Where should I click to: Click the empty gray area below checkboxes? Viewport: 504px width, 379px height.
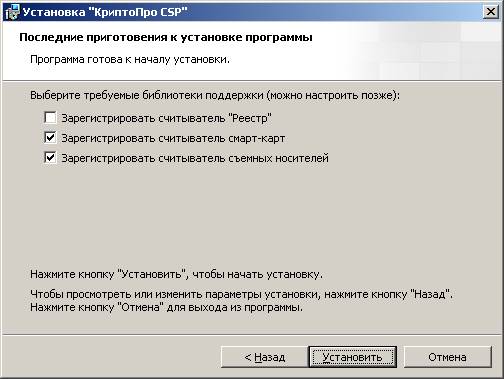click(x=252, y=213)
